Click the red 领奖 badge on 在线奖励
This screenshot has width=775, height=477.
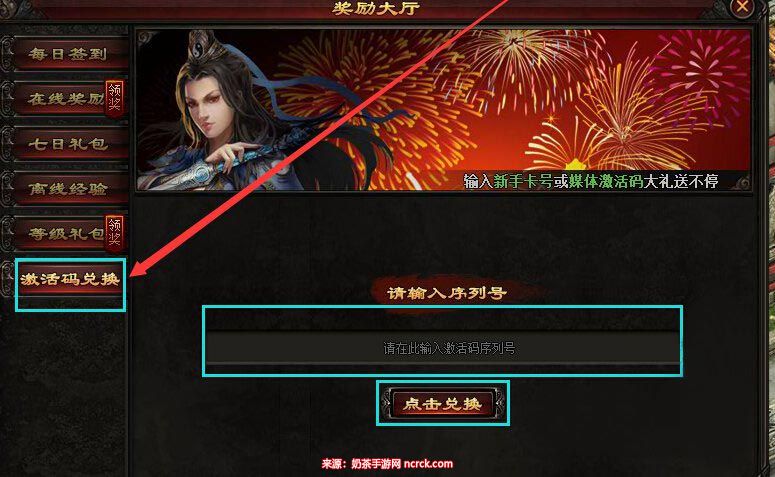click(x=115, y=97)
